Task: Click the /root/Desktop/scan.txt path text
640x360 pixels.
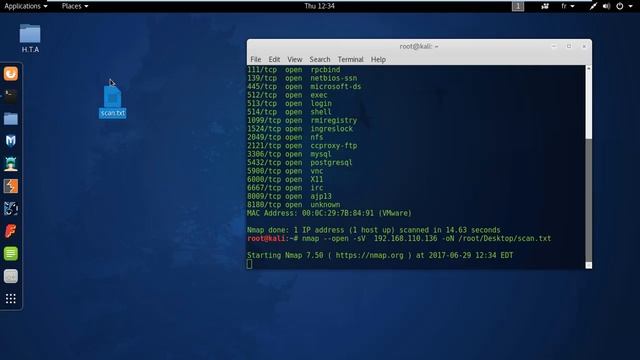Action: click(x=504, y=238)
